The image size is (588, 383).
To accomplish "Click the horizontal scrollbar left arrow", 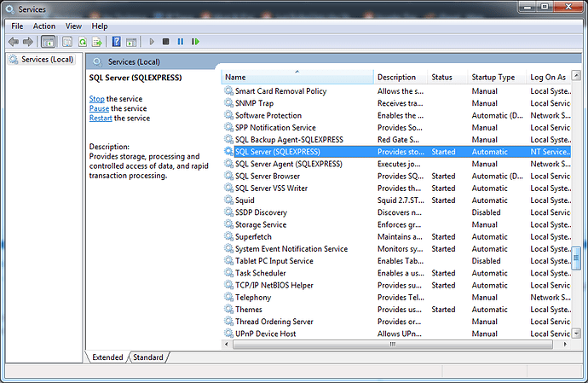I will point(226,344).
